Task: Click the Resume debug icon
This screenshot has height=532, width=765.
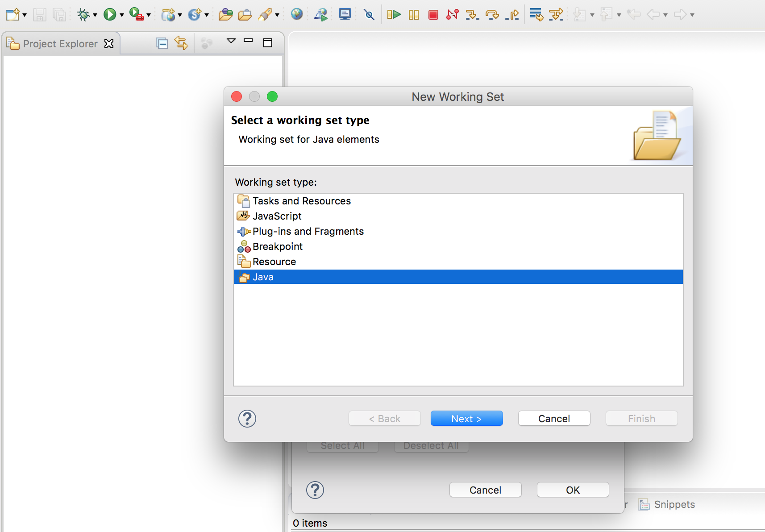Action: click(394, 15)
